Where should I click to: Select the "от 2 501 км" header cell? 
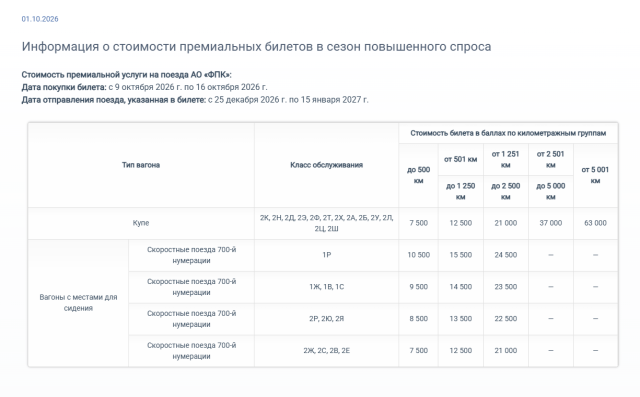pyautogui.click(x=551, y=159)
